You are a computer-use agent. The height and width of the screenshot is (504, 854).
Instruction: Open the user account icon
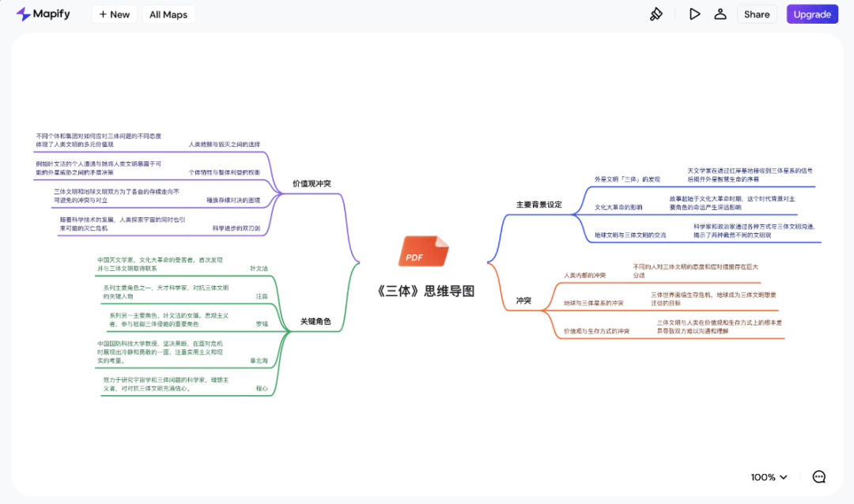720,13
